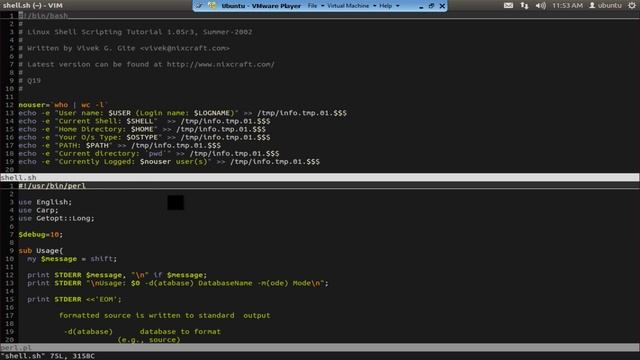Click the 'Linux Shell Scripting Tutorial' comment
640x360 pixels.
point(135,32)
